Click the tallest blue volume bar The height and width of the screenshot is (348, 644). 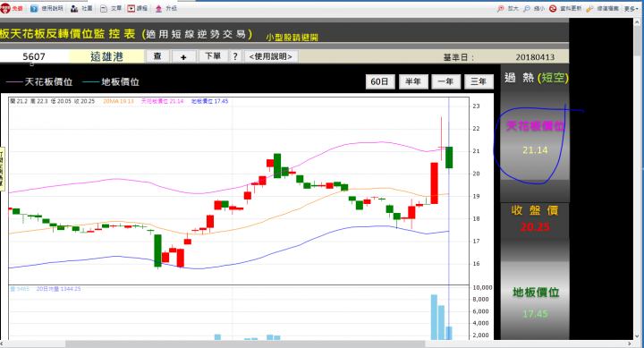coord(434,318)
